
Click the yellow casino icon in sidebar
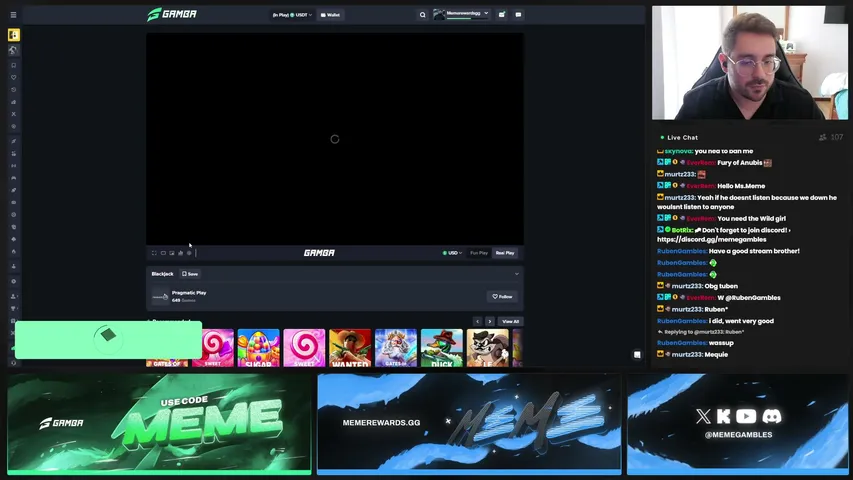click(14, 35)
